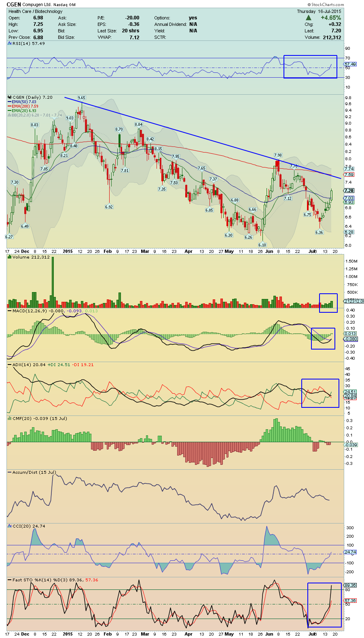Click the date 'Thursday 16-Jul-2015'
This screenshot has width=364, height=638.
[x=319, y=11]
